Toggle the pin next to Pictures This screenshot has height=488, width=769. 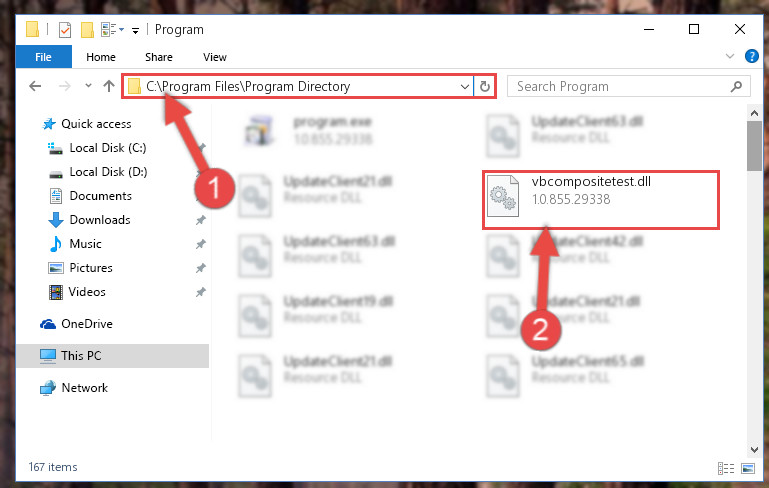coord(201,268)
